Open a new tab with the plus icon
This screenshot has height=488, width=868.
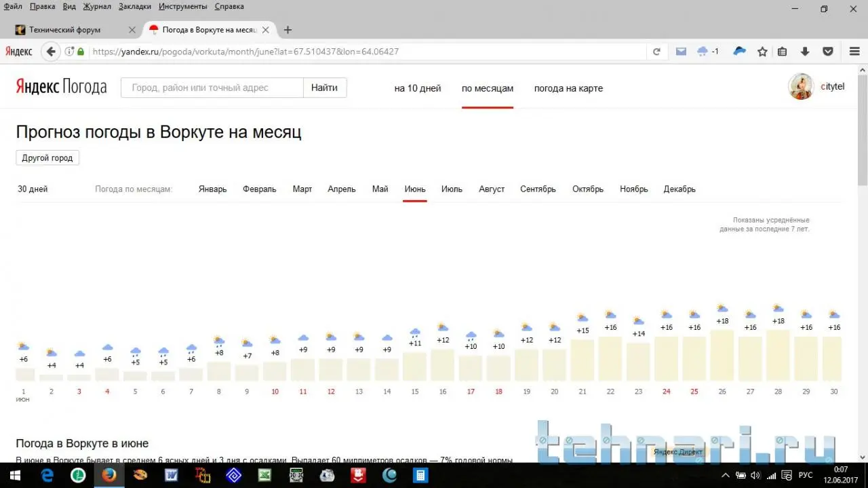pyautogui.click(x=288, y=30)
